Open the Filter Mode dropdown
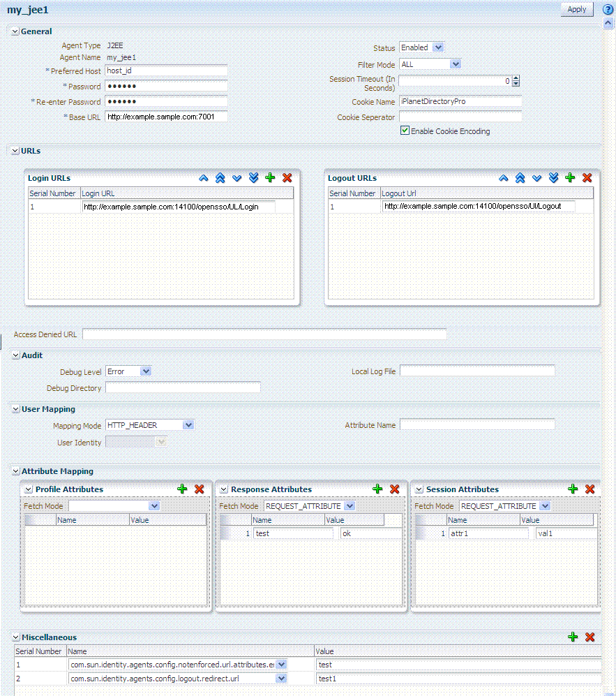The width and height of the screenshot is (616, 696). coord(456,64)
